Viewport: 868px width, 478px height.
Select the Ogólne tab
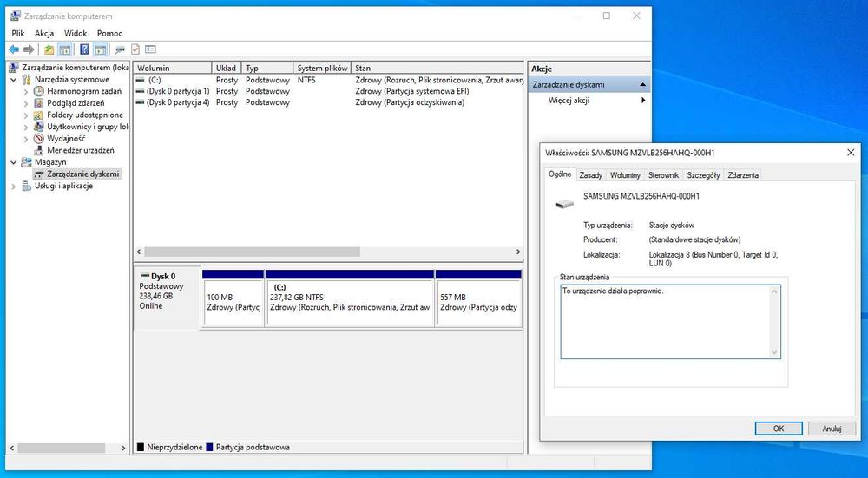click(x=560, y=174)
